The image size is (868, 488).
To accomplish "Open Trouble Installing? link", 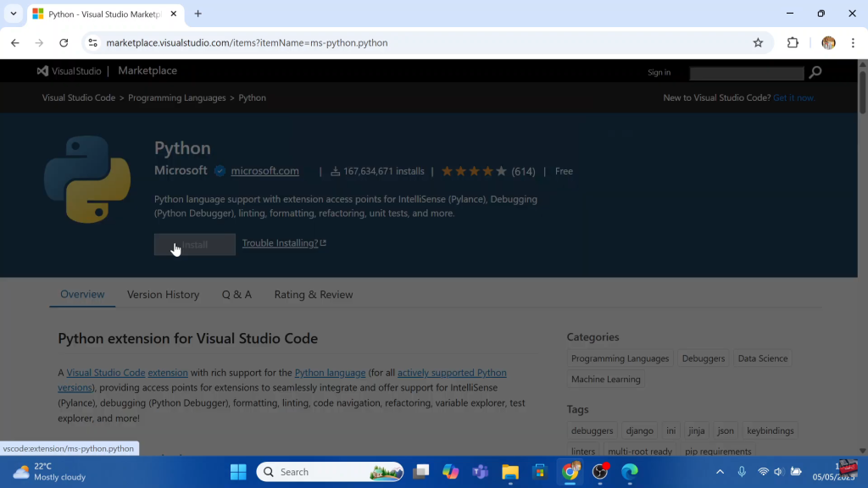I will click(x=284, y=243).
